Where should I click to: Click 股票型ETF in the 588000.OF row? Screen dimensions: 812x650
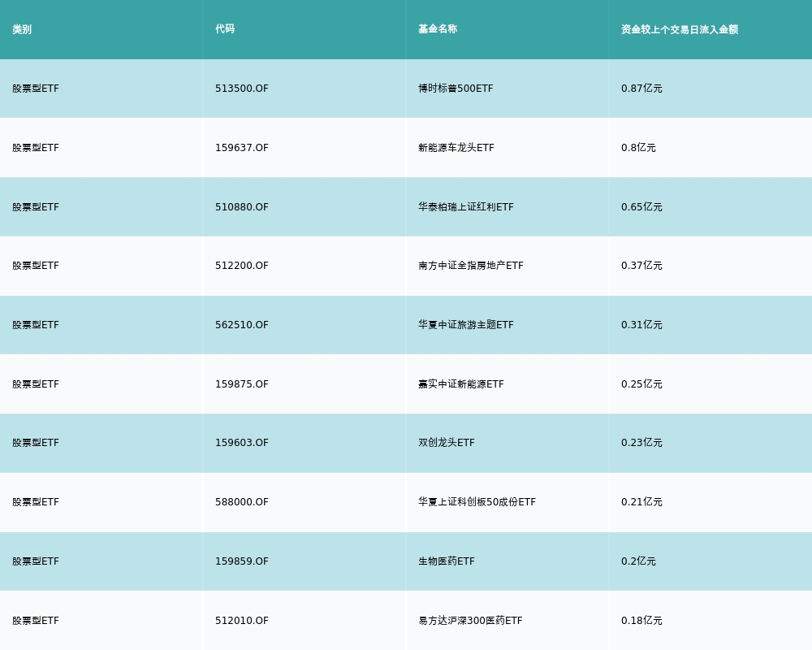(36, 502)
